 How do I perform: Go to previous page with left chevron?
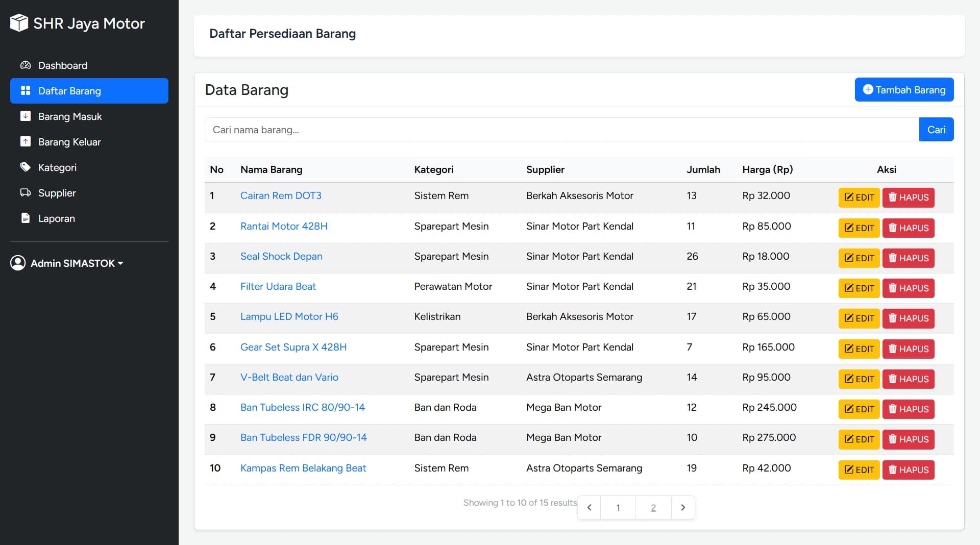pyautogui.click(x=589, y=507)
